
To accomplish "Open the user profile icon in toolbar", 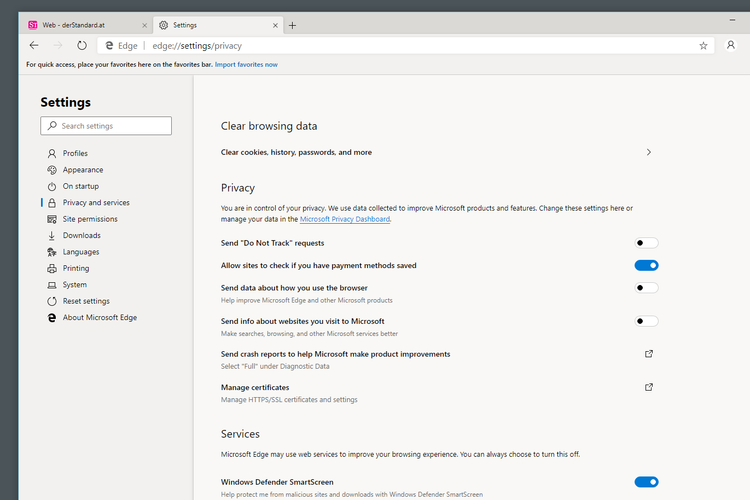I will point(730,45).
